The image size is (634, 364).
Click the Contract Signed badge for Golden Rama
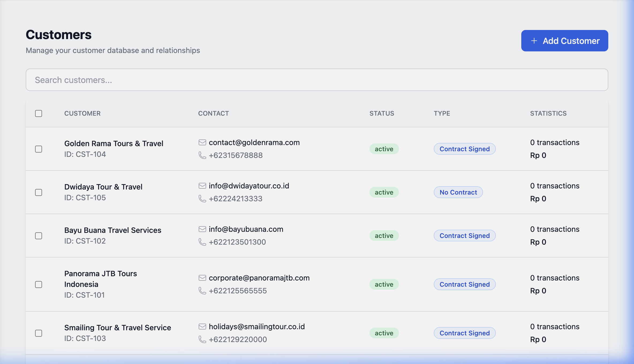pos(465,149)
